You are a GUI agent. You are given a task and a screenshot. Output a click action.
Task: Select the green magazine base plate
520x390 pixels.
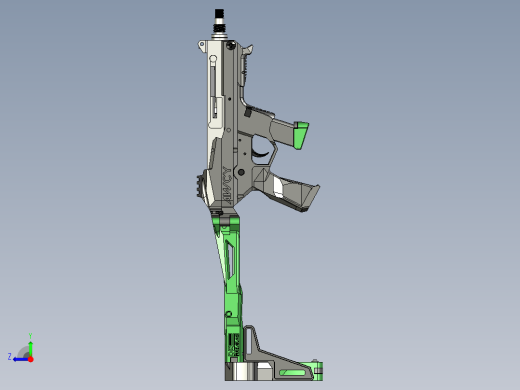301,135
